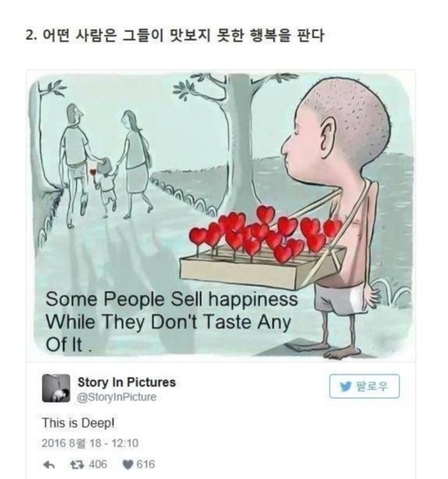Open the @StoryInPicture handle link
Image resolution: width=448 pixels, height=479 pixels.
click(x=117, y=397)
